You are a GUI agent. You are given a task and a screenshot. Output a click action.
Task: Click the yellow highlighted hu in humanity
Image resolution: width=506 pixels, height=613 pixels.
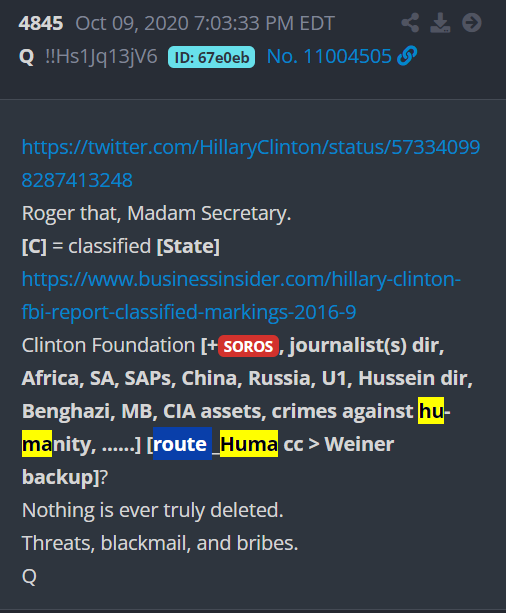(431, 410)
